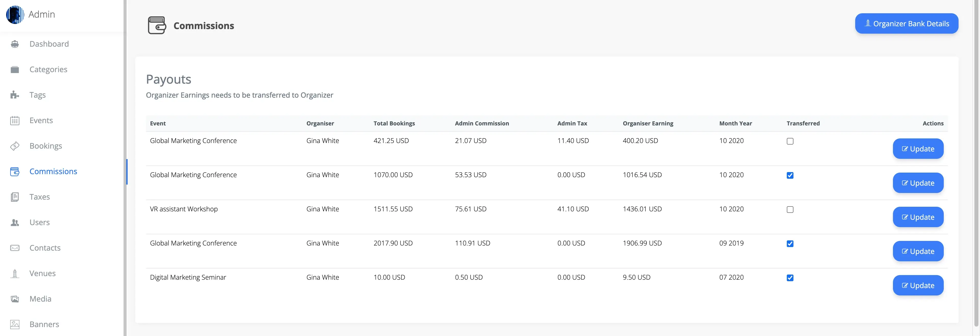Open Organizer Bank Details

click(906, 23)
